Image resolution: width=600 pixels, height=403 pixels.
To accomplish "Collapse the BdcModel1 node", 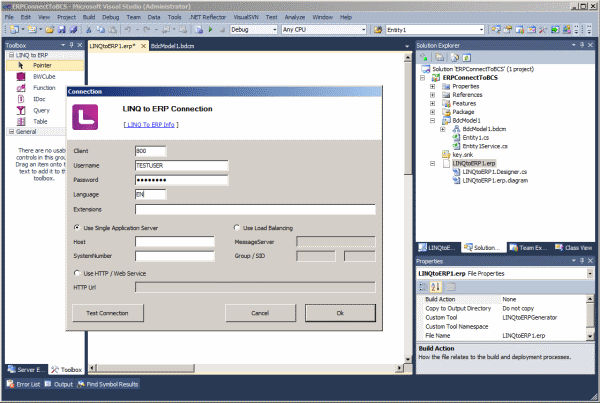I will pyautogui.click(x=432, y=120).
